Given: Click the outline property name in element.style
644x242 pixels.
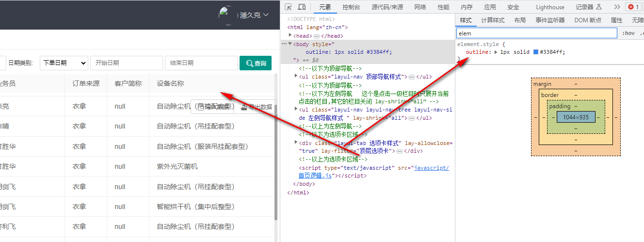Looking at the screenshot, I should [x=478, y=52].
